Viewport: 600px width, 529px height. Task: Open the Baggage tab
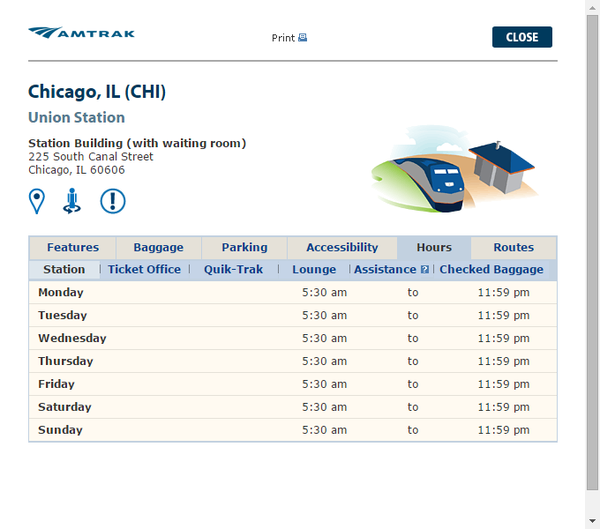click(158, 248)
